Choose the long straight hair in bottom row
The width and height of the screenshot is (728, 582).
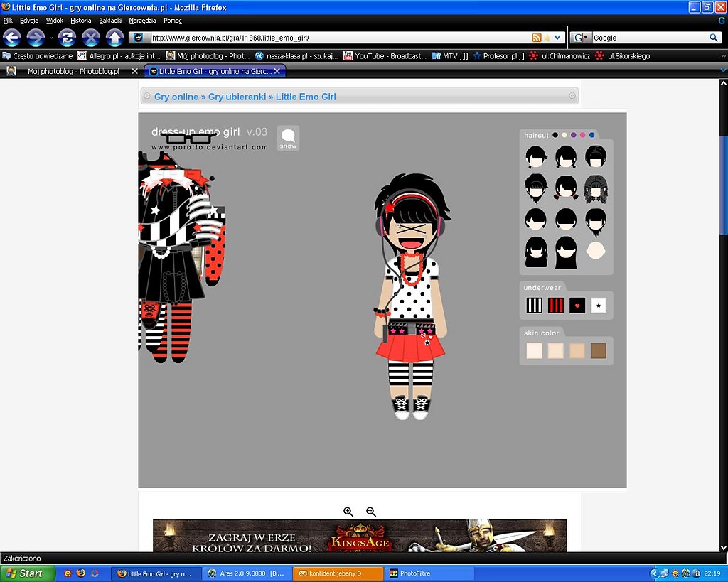(566, 252)
